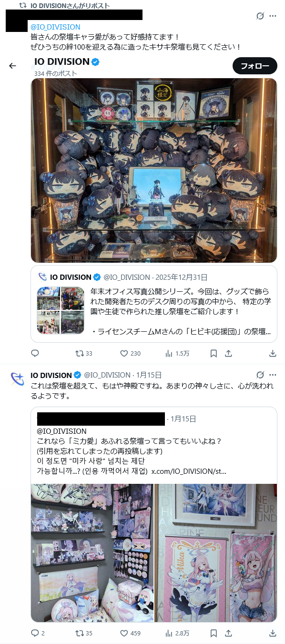Open quoted IO DIVISION December 31 post
This screenshot has height=644, width=285.
154,304
